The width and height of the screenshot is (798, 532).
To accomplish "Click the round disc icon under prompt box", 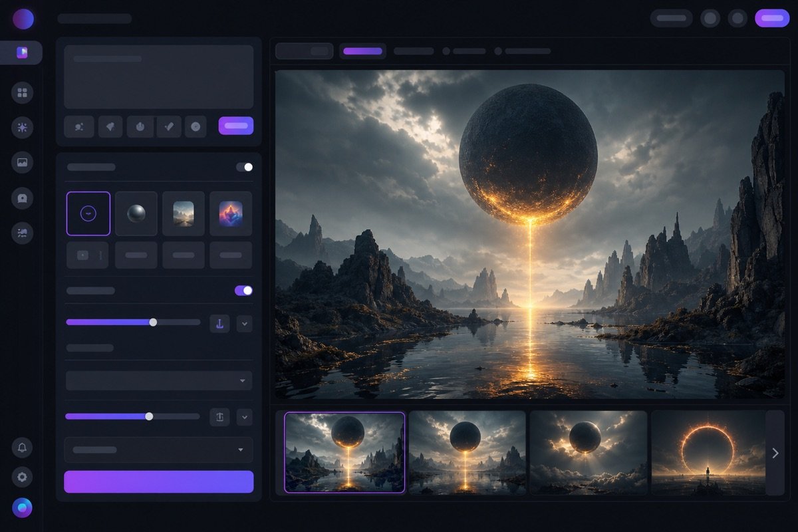I will (195, 126).
